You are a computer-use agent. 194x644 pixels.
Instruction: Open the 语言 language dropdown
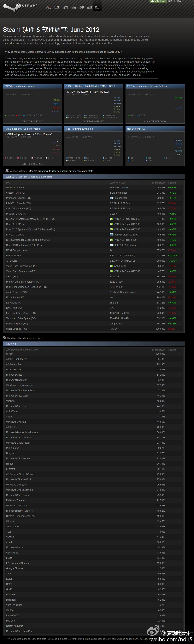(180, 1)
